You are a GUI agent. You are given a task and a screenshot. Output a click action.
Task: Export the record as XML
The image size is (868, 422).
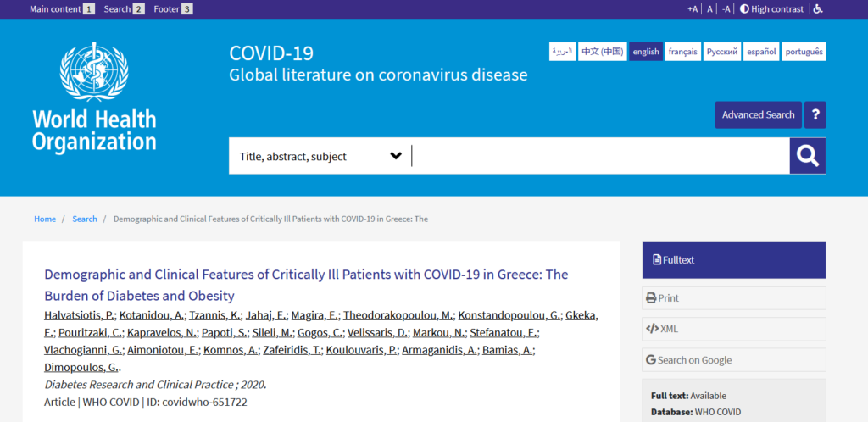733,329
